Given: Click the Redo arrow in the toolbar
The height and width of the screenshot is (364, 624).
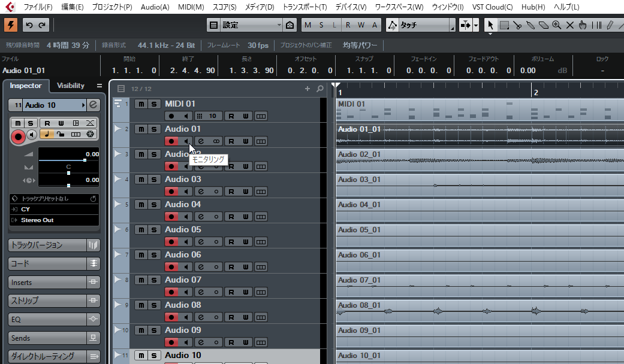Looking at the screenshot, I should (42, 25).
